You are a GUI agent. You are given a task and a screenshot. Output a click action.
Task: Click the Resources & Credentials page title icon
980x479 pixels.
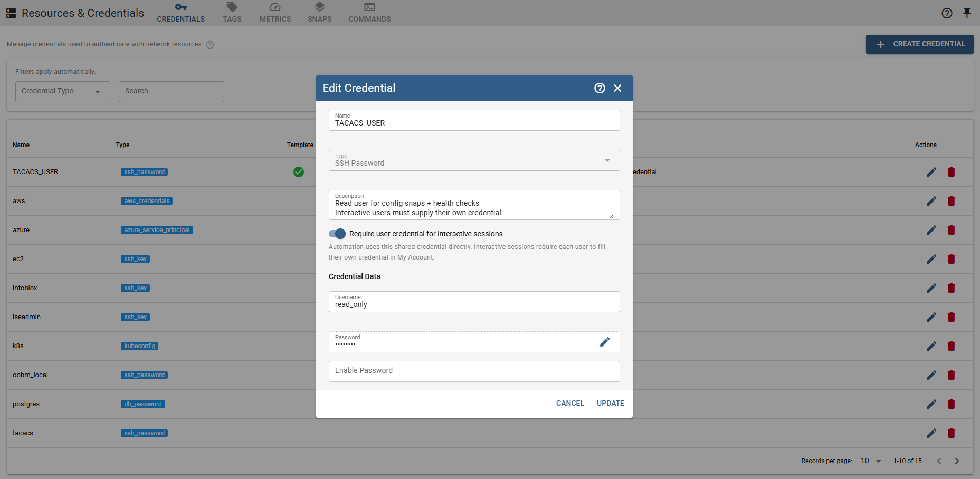click(11, 13)
